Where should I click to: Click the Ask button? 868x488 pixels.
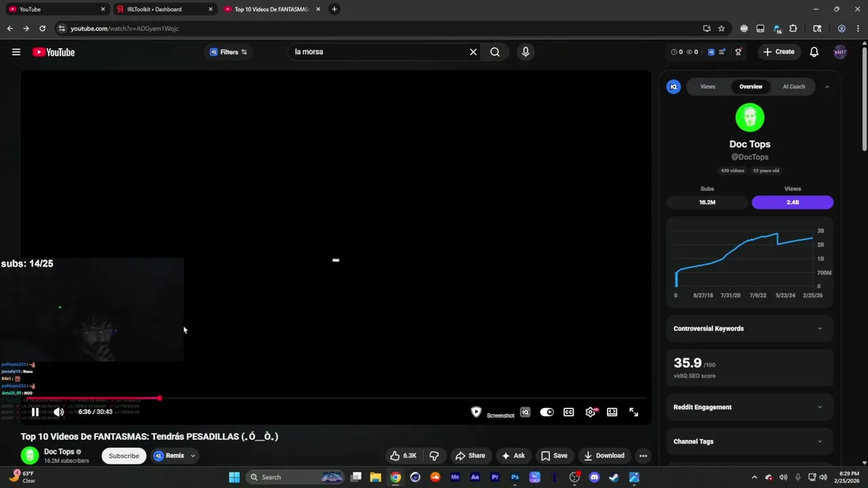(513, 455)
